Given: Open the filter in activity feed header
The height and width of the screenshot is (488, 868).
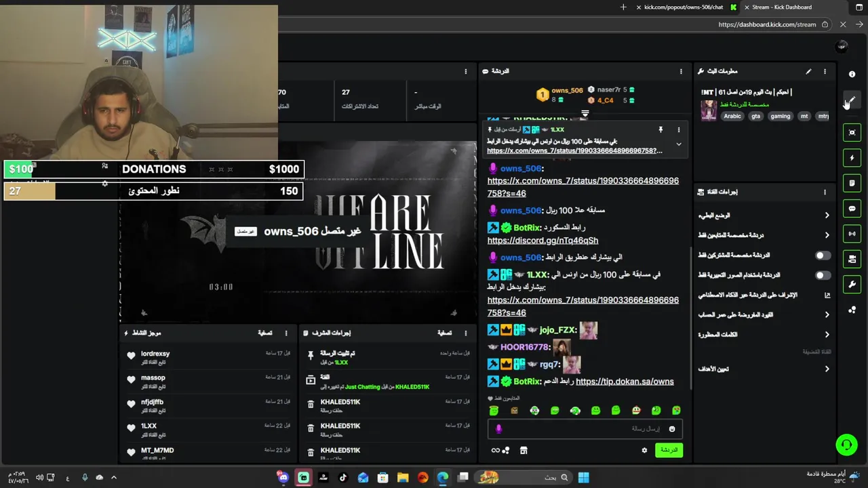Looking at the screenshot, I should click(x=264, y=333).
